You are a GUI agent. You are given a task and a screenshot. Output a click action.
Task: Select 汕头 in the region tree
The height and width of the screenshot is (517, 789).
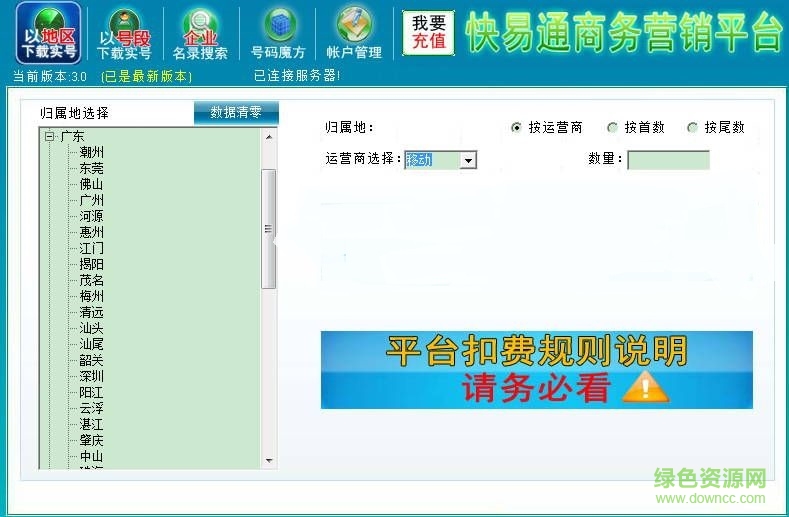coord(92,328)
